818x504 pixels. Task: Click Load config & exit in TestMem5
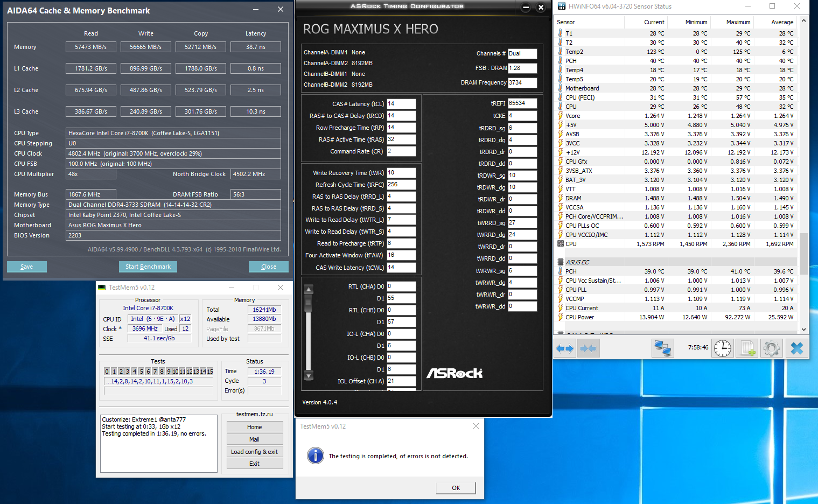255,452
